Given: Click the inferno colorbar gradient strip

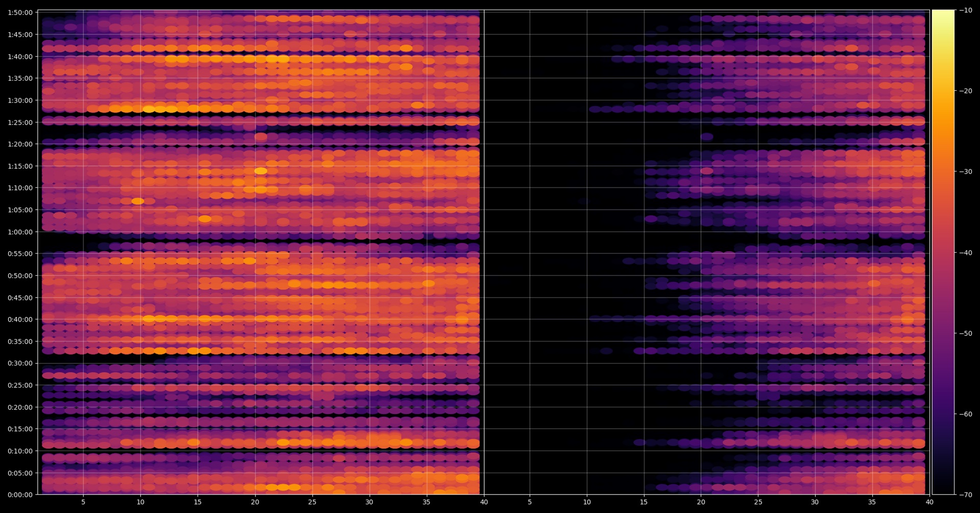Looking at the screenshot, I should click(943, 252).
